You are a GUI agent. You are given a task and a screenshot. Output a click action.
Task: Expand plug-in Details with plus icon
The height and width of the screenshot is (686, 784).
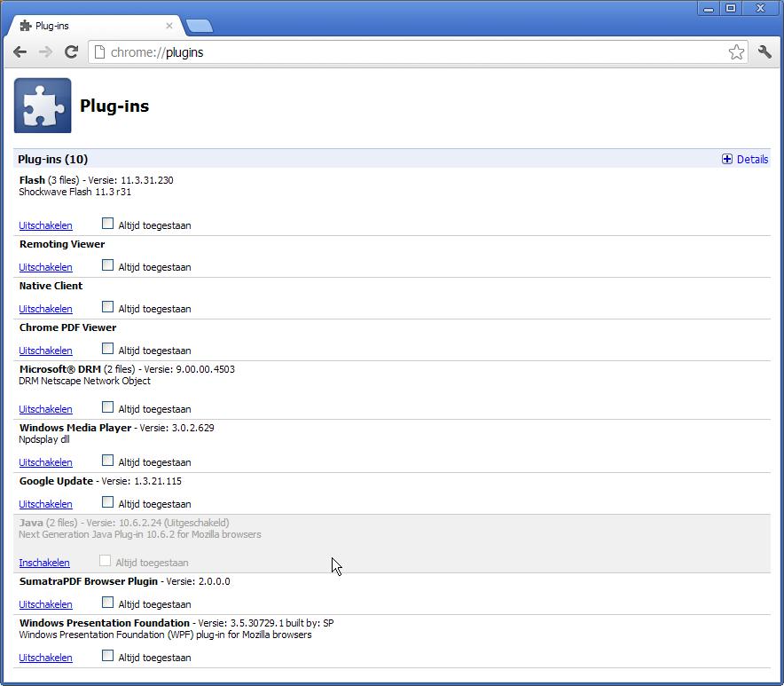pyautogui.click(x=727, y=160)
